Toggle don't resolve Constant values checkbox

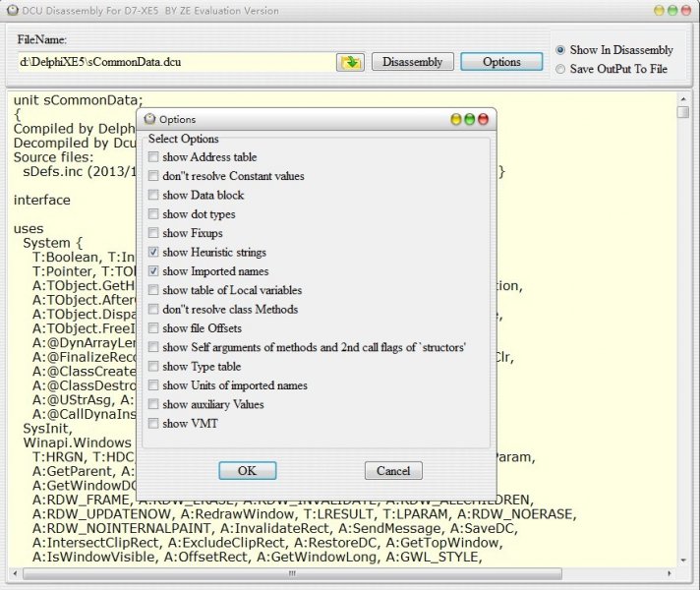(153, 176)
